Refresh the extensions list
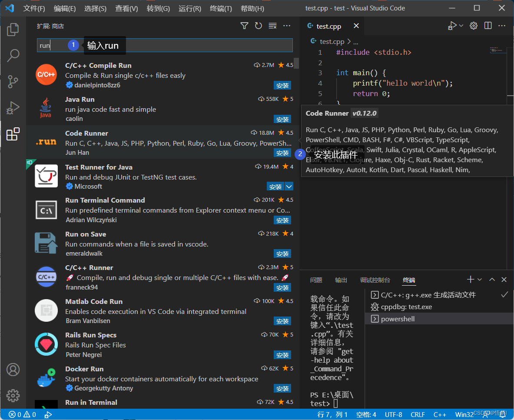The width and height of the screenshot is (514, 420). (x=259, y=26)
